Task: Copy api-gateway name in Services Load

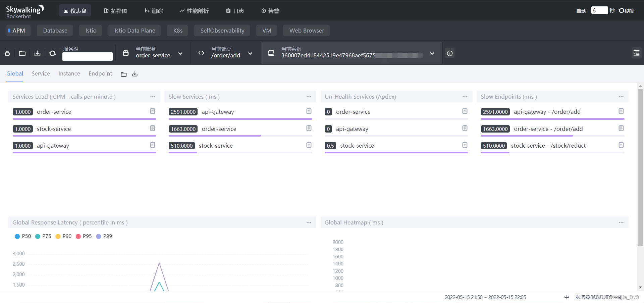Action: point(153,145)
